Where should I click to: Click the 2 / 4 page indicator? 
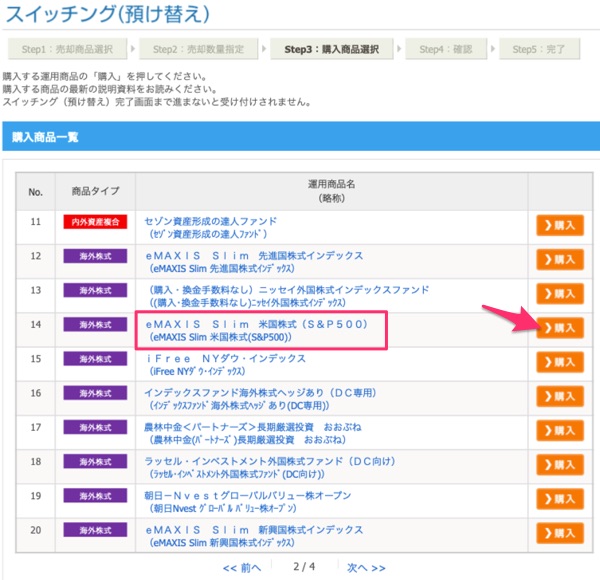(304, 566)
